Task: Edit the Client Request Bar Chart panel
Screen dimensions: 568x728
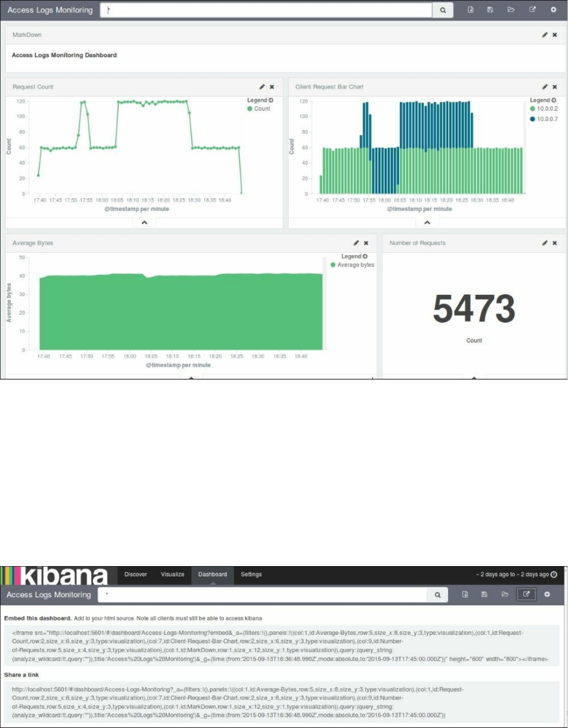Action: [545, 87]
